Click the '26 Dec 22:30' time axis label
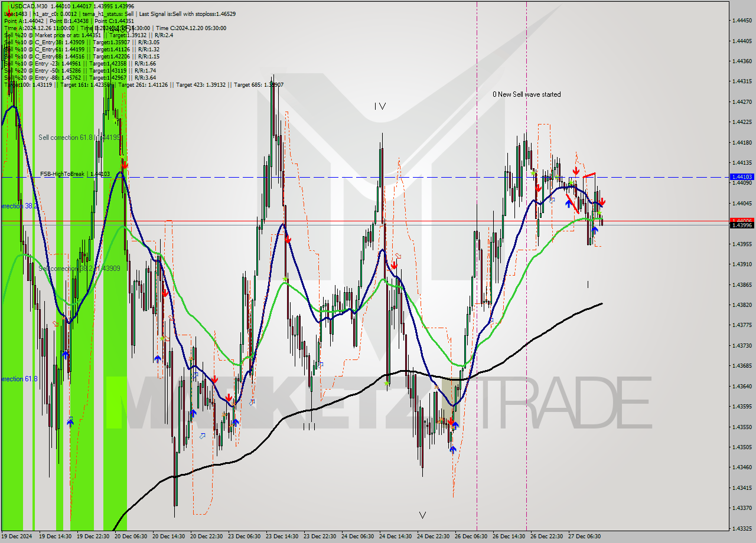This screenshot has width=756, height=543. [546, 537]
